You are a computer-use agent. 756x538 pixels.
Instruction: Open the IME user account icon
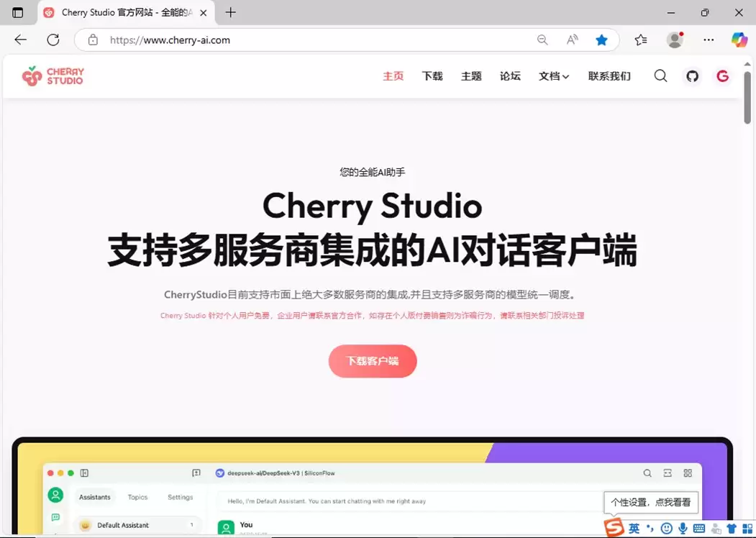point(716,529)
